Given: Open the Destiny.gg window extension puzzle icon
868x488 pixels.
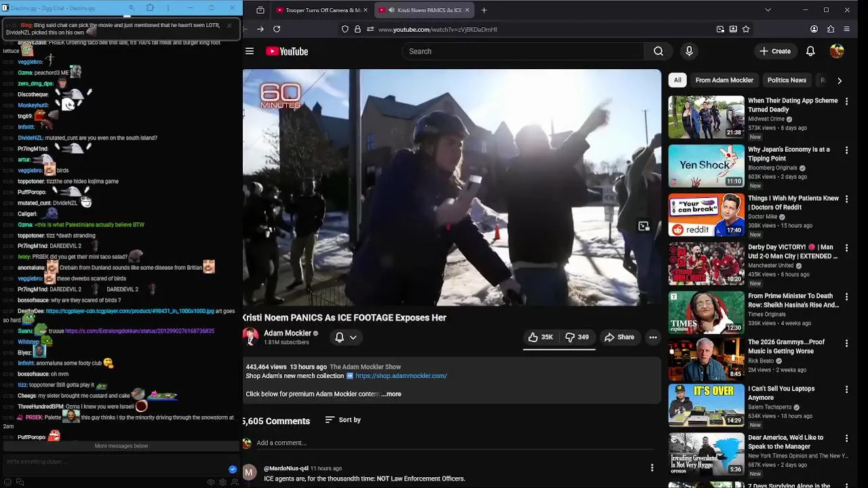Looking at the screenshot, I should point(150,8).
